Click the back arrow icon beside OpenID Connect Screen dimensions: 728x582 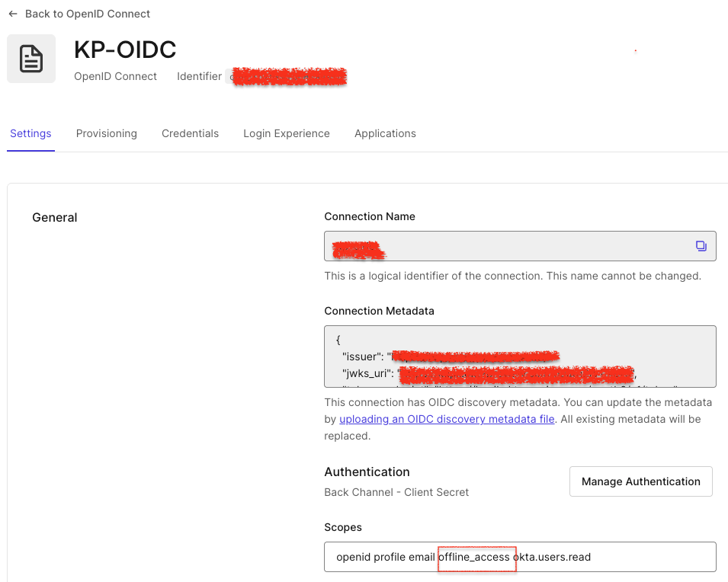pyautogui.click(x=13, y=13)
